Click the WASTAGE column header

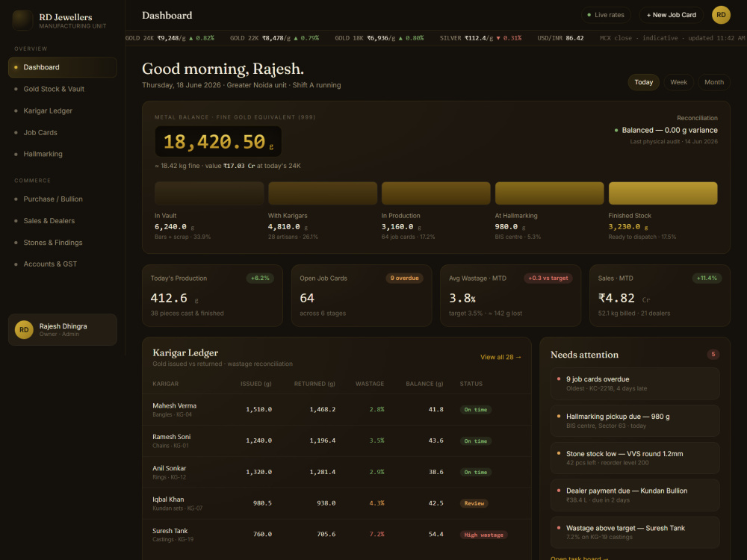point(370,384)
